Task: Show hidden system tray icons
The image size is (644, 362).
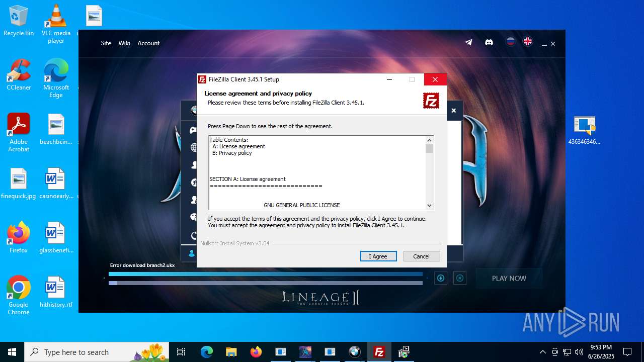Action: 542,352
